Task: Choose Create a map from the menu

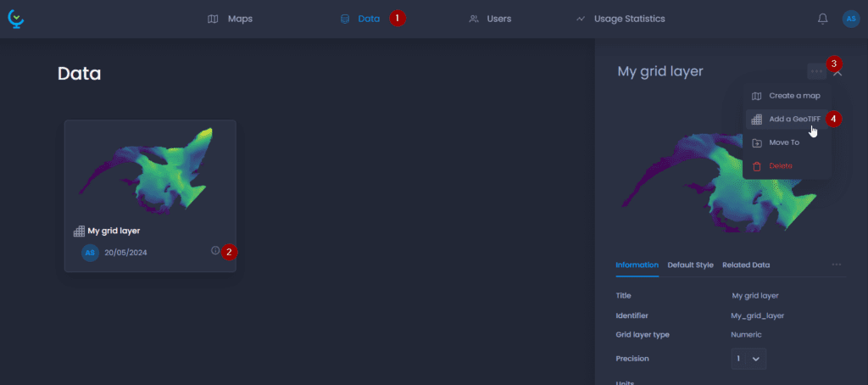Action: (x=786, y=96)
